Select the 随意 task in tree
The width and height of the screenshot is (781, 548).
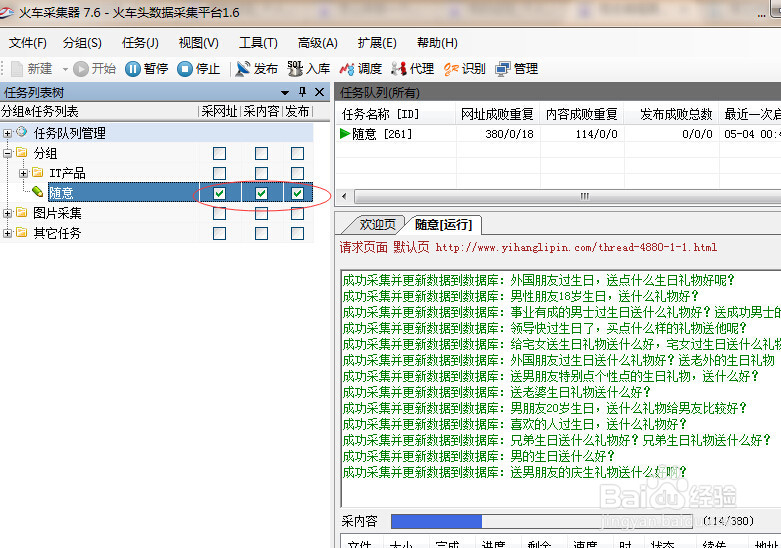click(61, 193)
